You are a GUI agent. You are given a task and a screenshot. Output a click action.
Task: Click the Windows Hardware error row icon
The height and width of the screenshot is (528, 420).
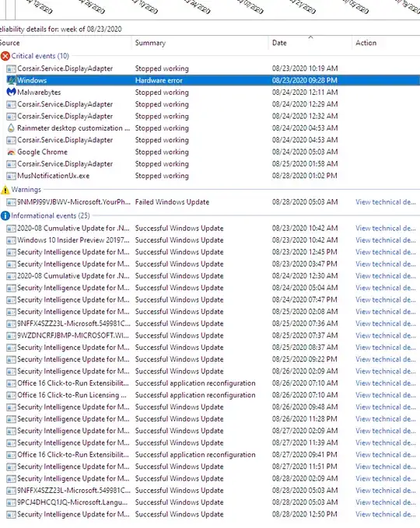click(11, 80)
